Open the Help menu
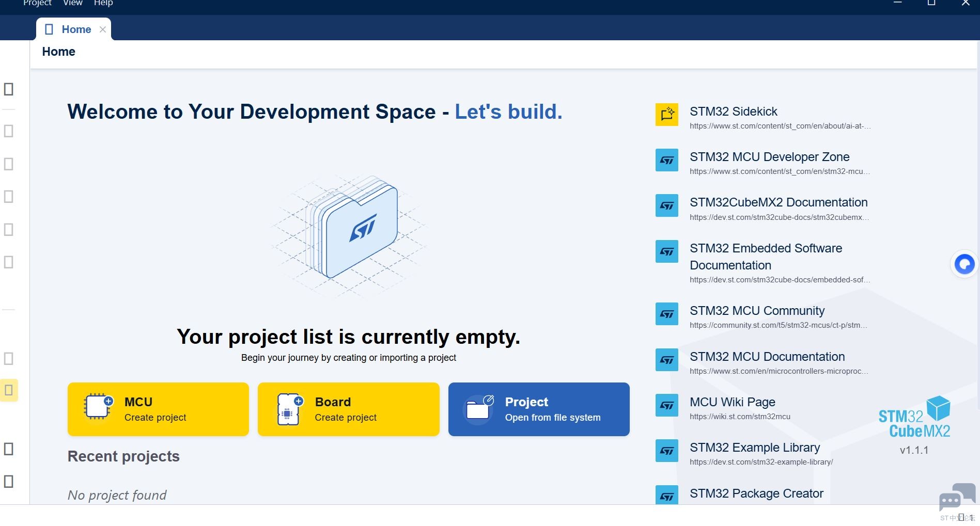 [103, 3]
